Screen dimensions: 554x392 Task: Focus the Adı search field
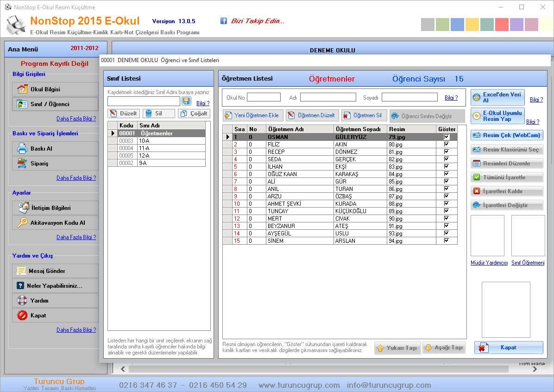click(328, 97)
